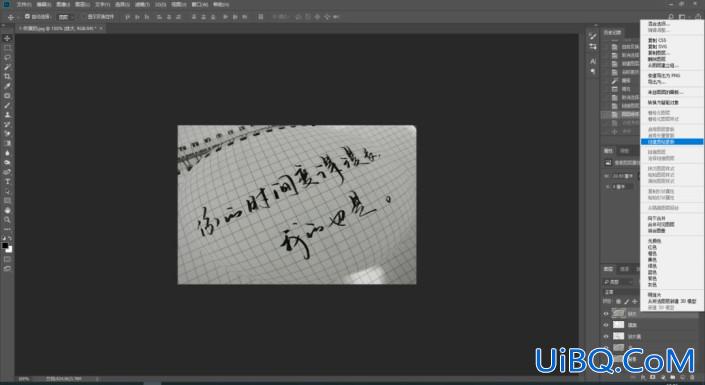Toggle the Auto-Select checkbox in options bar
Image resolution: width=705 pixels, height=385 pixels.
(27, 17)
